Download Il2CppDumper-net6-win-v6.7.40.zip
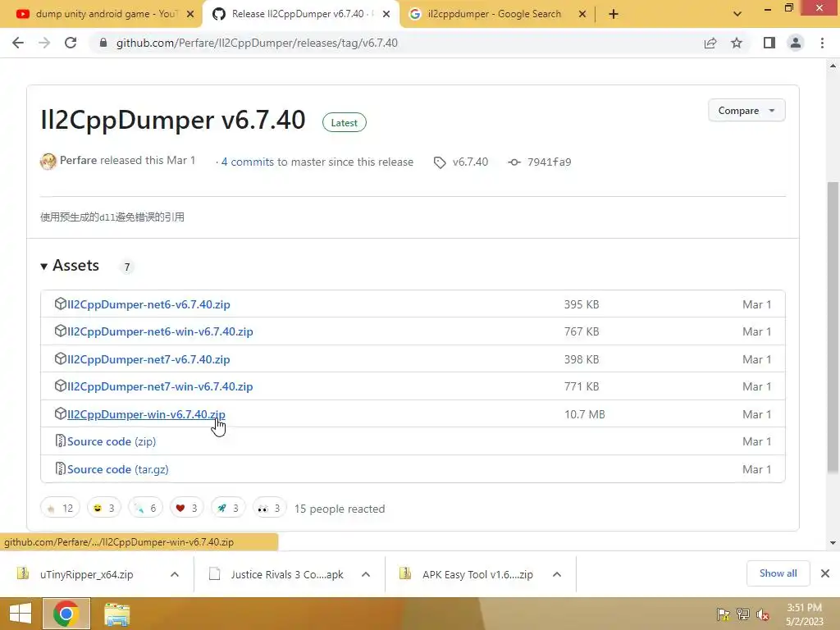The width and height of the screenshot is (840, 630). click(160, 331)
